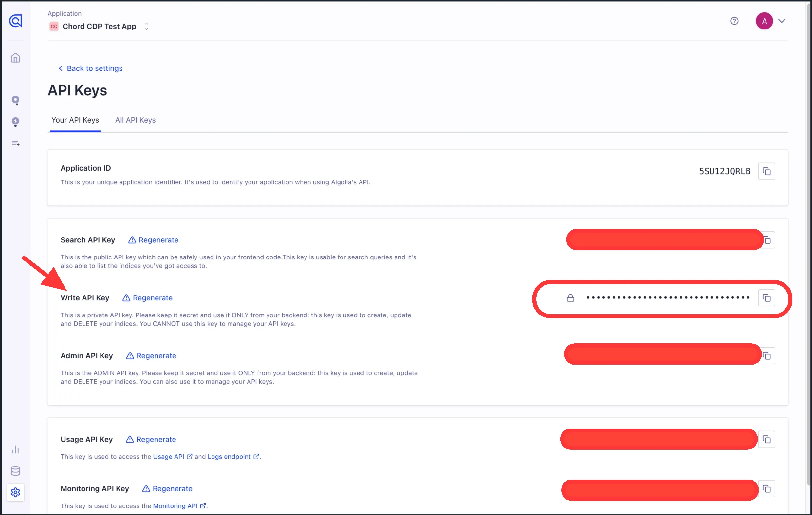Open the Logs endpoint link
The image size is (812, 515).
click(x=233, y=457)
